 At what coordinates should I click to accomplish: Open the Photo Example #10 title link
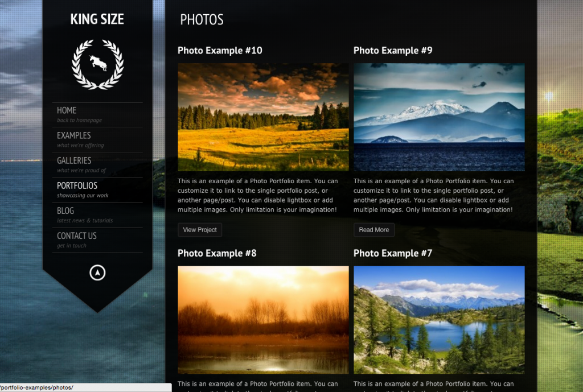220,51
